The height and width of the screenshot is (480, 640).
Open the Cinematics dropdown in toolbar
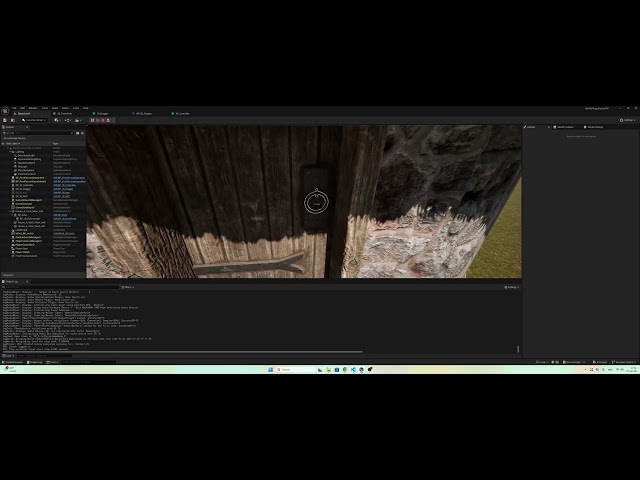coord(78,120)
